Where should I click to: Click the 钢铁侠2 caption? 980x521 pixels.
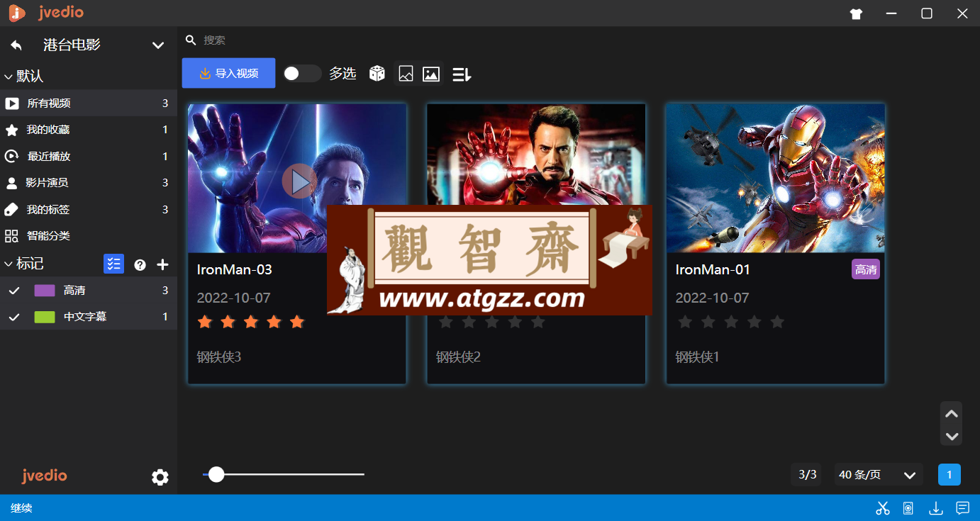tap(458, 357)
